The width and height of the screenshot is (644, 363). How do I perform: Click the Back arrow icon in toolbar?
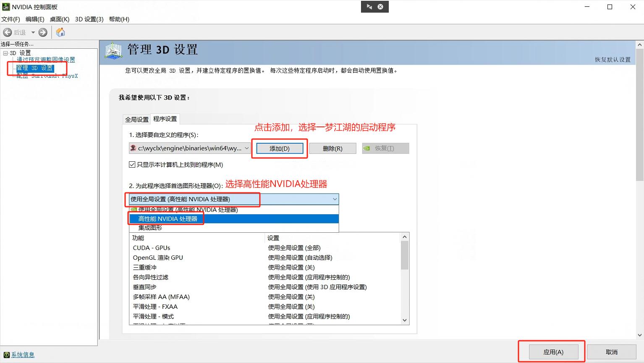point(7,32)
